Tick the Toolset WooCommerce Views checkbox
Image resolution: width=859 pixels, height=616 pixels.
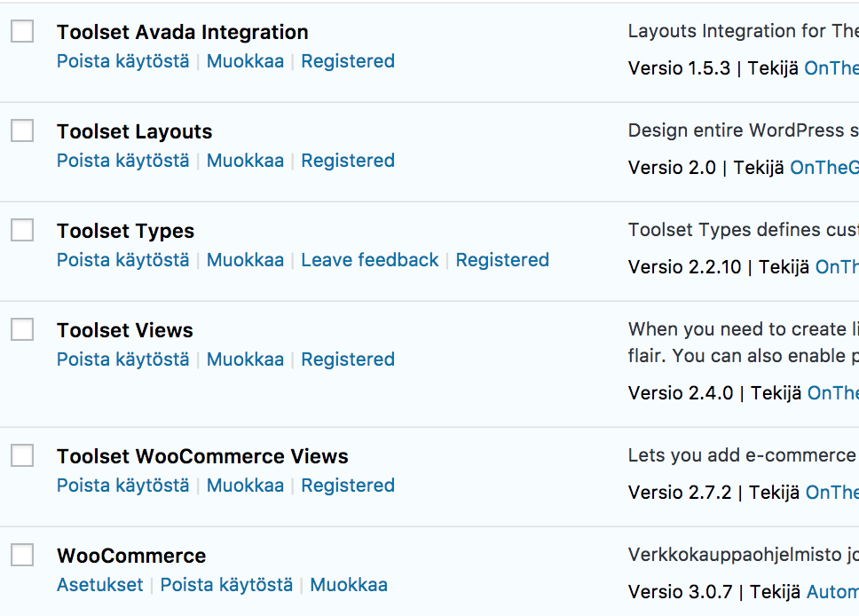click(22, 455)
